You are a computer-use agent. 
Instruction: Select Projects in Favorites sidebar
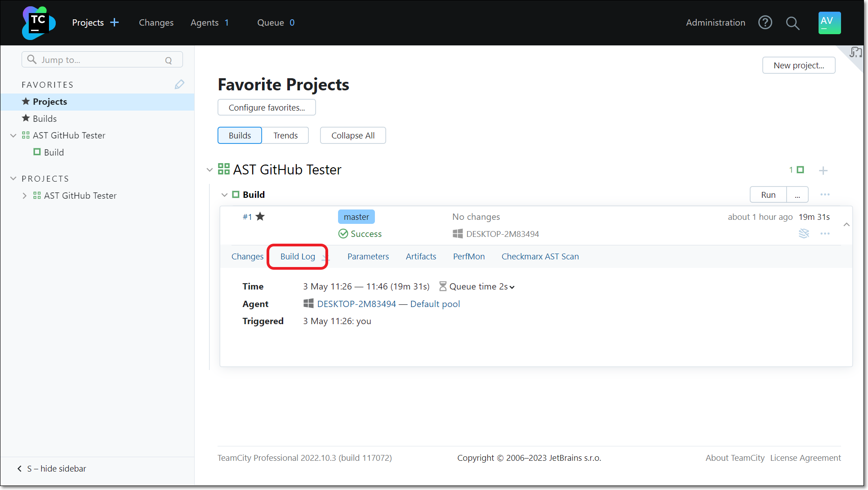98,102
